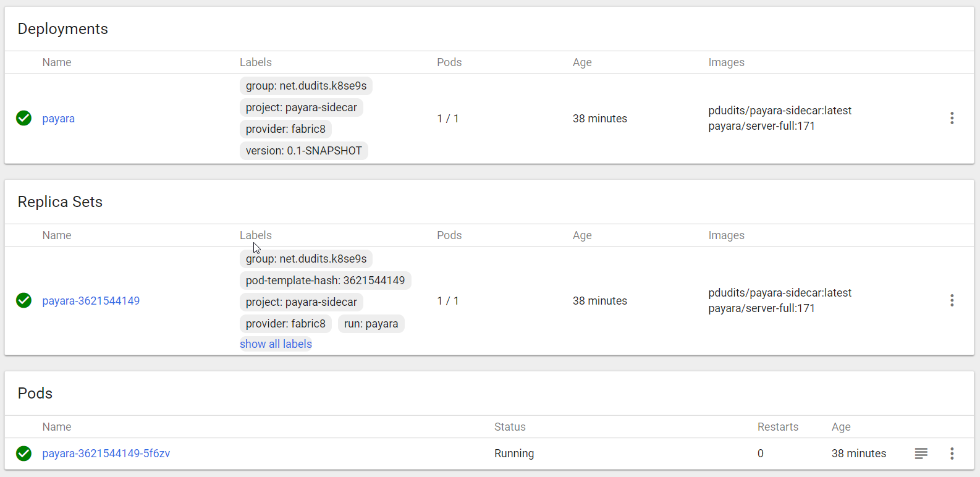The image size is (980, 477).
Task: Click Pods section heading
Action: click(35, 394)
